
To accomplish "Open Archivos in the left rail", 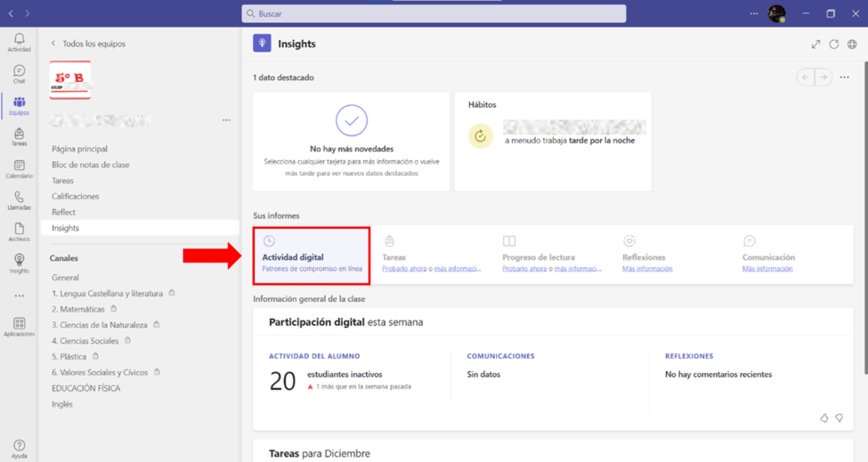I will coord(19,231).
